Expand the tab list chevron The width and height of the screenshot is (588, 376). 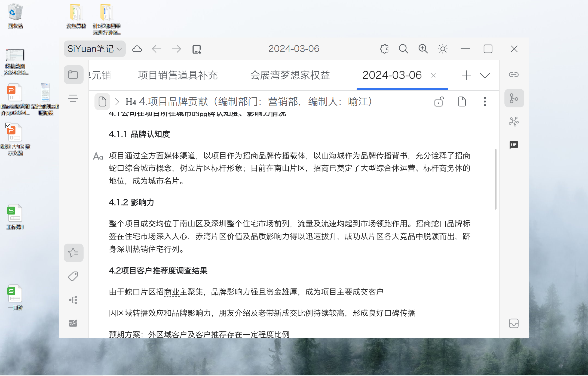(x=485, y=75)
